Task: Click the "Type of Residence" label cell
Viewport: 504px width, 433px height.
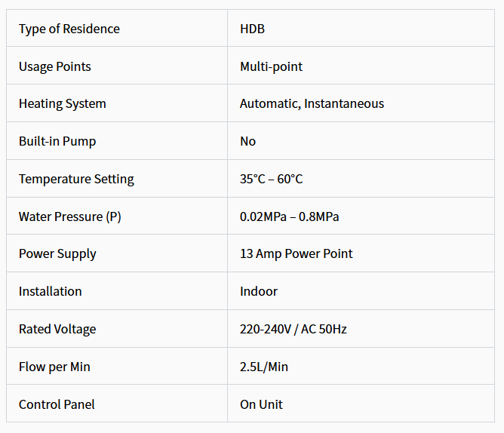Action: coord(69,29)
